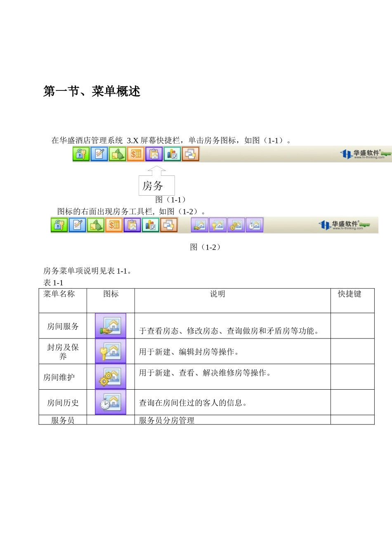Click the 房间服务 table cell
Image resolution: width=392 pixels, height=554 pixels.
point(63,326)
